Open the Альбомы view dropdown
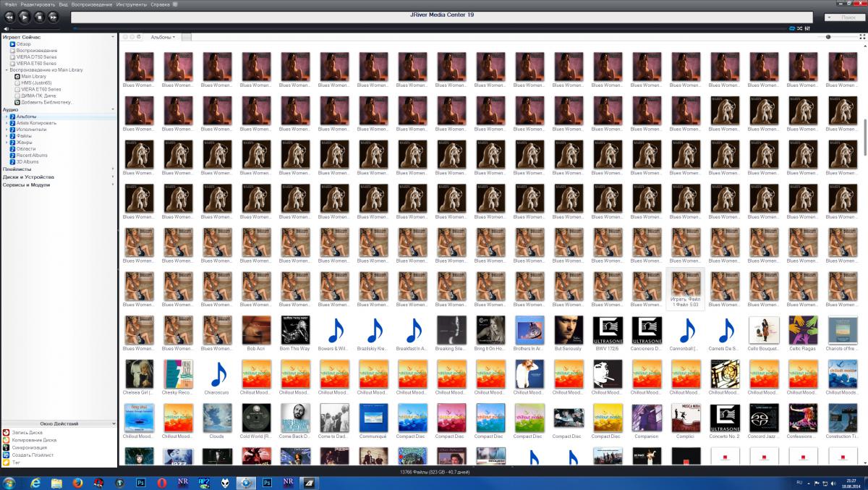 [163, 37]
